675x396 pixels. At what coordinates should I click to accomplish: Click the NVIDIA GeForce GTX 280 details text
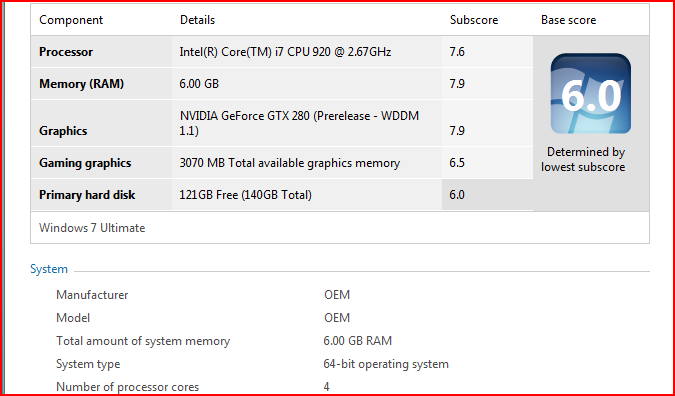(299, 123)
